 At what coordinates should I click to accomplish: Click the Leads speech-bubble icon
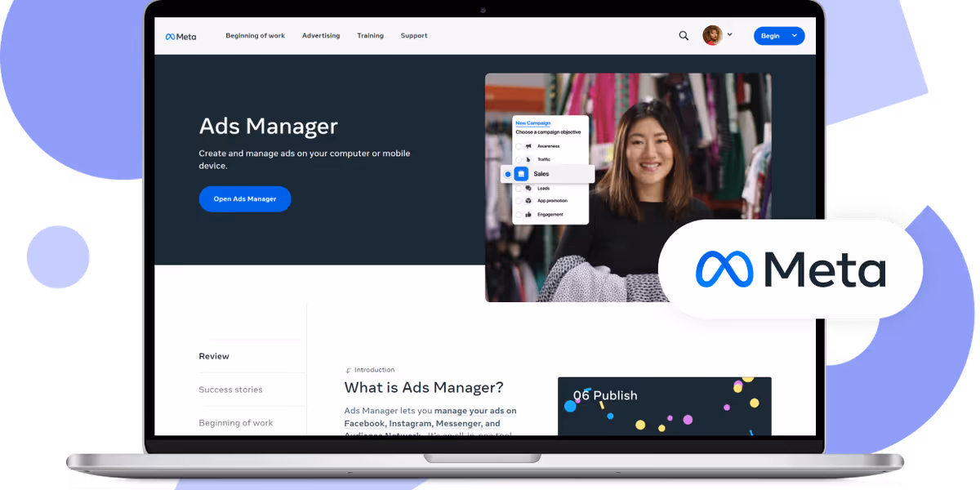528,189
